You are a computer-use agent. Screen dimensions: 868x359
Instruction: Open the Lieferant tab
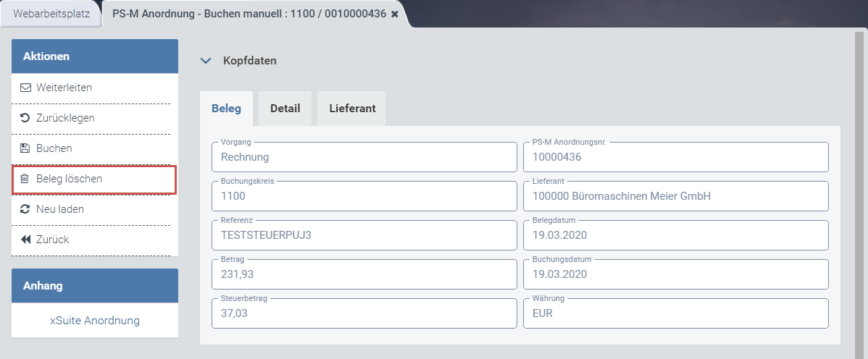pos(352,109)
